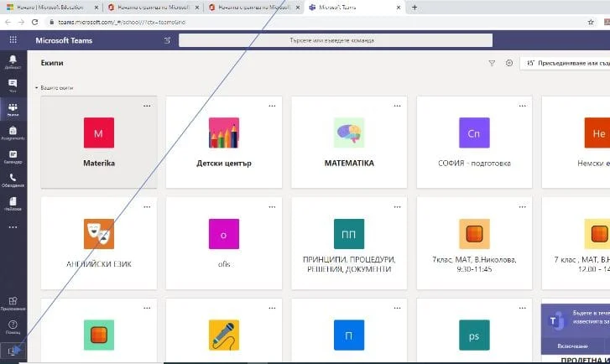Open the Activity bell in sidebar

click(x=13, y=61)
